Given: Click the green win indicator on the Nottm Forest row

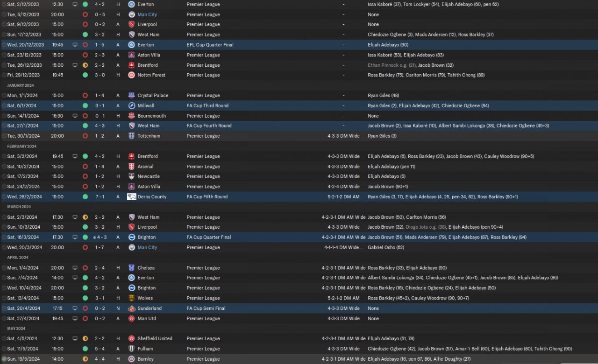Looking at the screenshot, I should pos(85,75).
